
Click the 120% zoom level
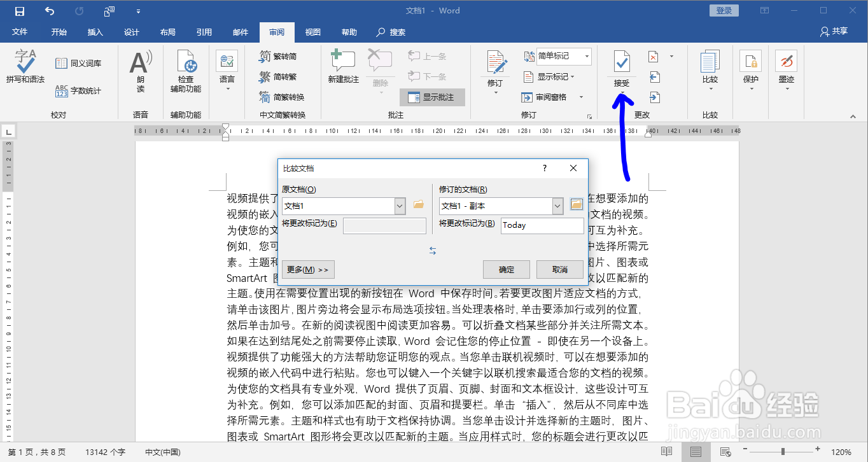point(841,452)
